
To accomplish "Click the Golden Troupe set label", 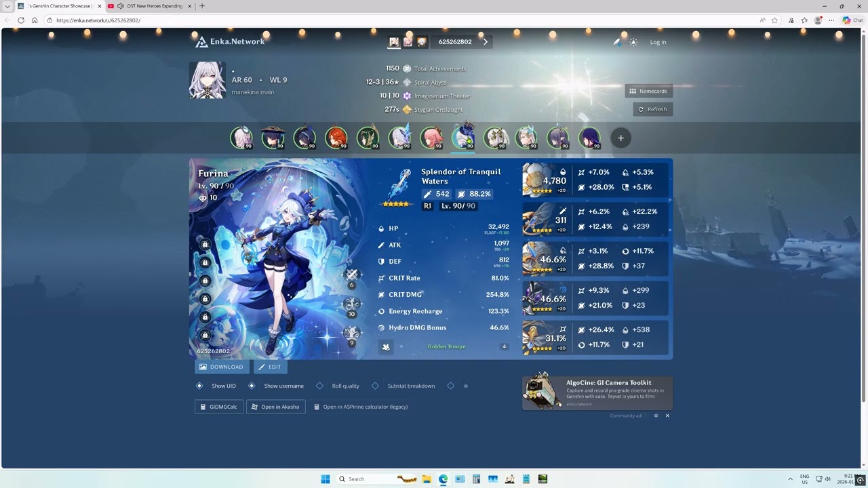I will (x=446, y=346).
